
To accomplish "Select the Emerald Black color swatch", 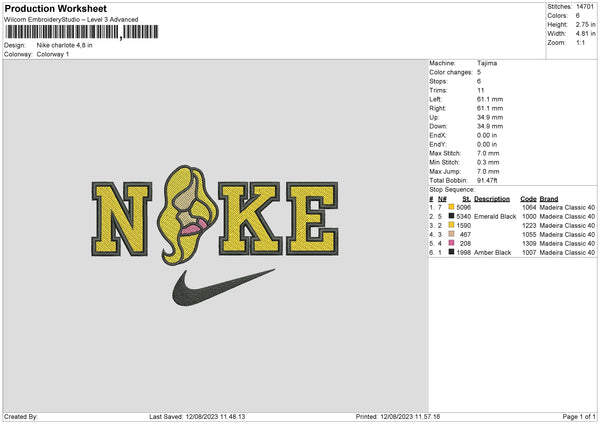I will (451, 216).
